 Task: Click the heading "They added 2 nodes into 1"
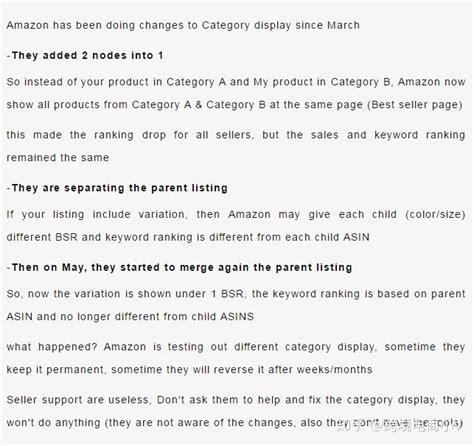tap(85, 55)
